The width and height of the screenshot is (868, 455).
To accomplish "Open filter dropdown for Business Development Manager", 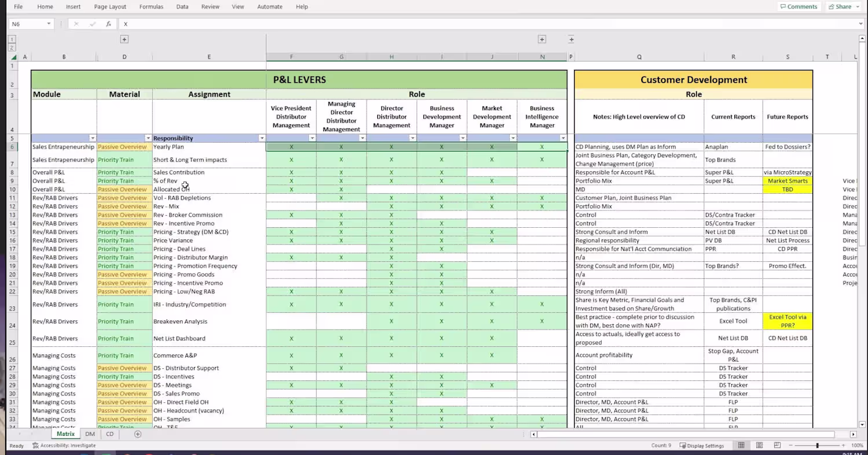I will (x=463, y=138).
